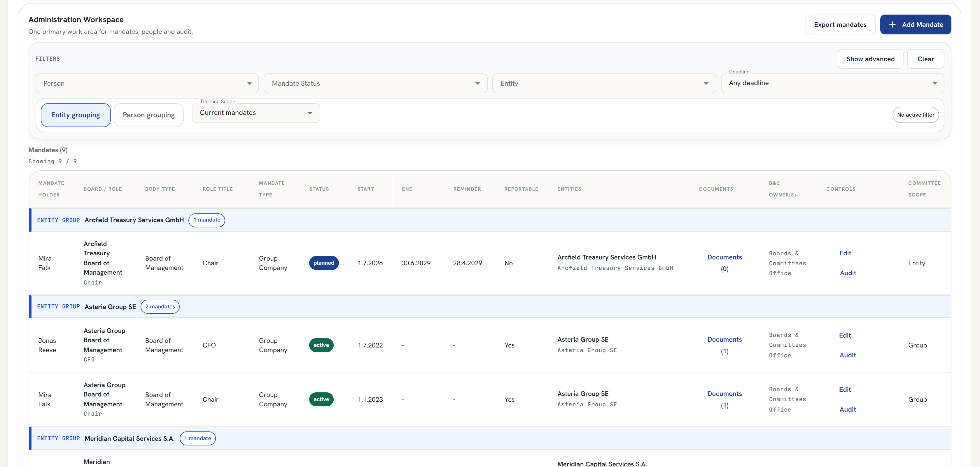The height and width of the screenshot is (467, 980).
Task: Open the Person filter dropdown
Action: [x=147, y=83]
